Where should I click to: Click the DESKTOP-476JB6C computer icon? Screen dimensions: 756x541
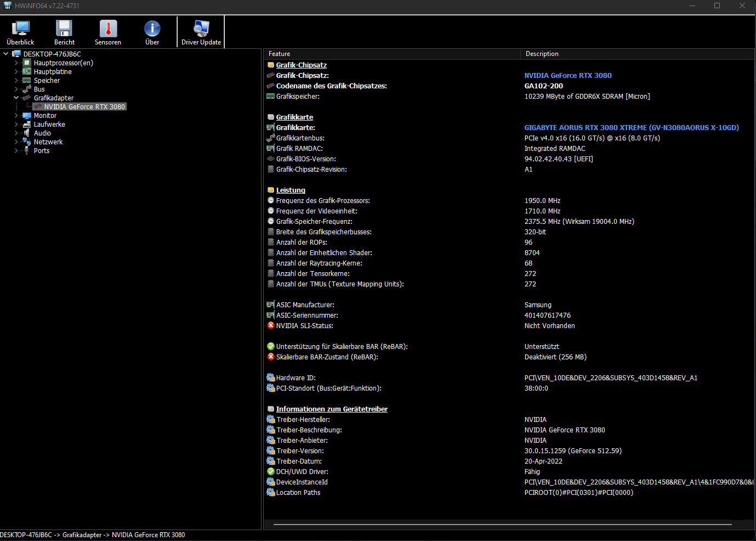(x=16, y=54)
